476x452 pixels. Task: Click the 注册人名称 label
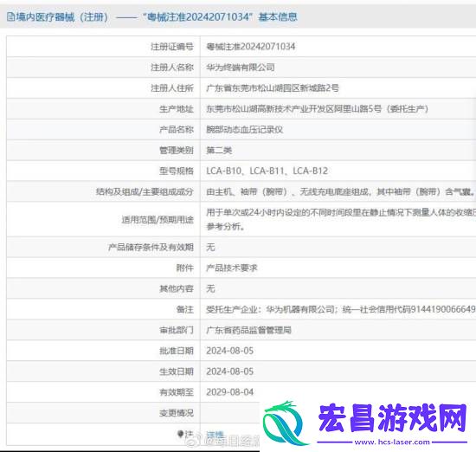click(x=172, y=68)
